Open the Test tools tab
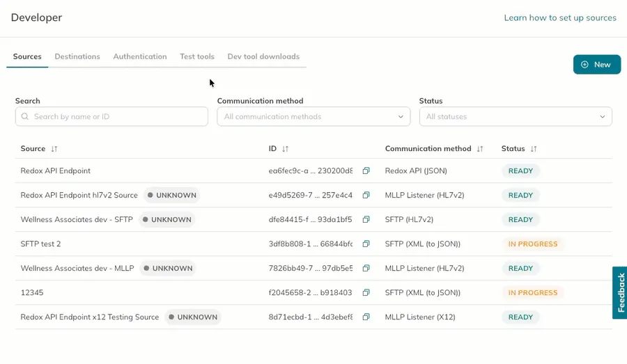627x364 pixels. (197, 56)
